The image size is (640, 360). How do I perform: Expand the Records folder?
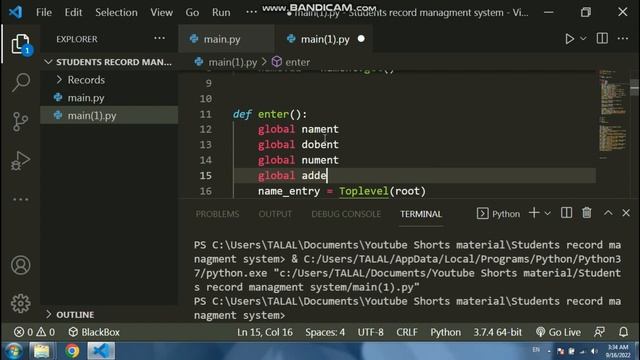click(x=109, y=80)
